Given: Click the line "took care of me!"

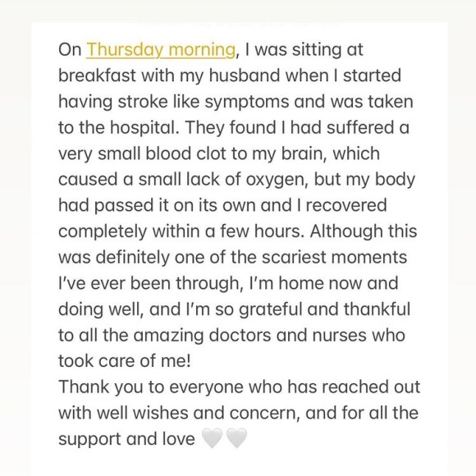Looking at the screenshot, I should 125,361.
